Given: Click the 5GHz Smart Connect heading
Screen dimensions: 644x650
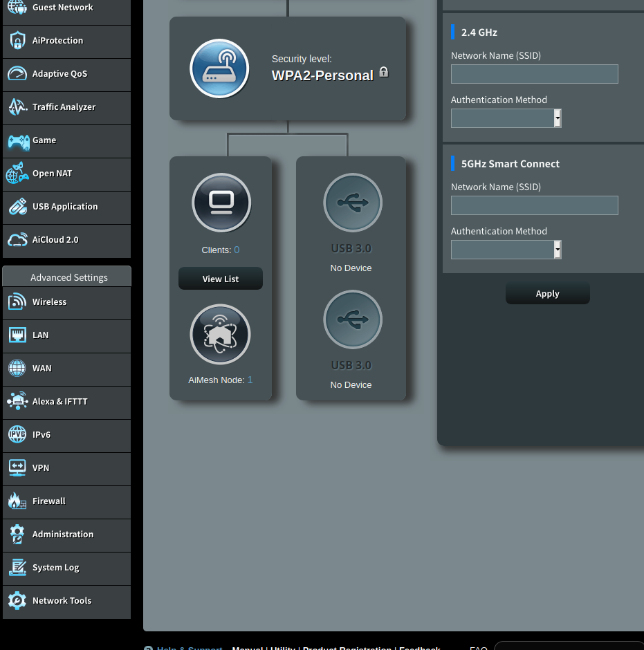Looking at the screenshot, I should click(x=510, y=164).
